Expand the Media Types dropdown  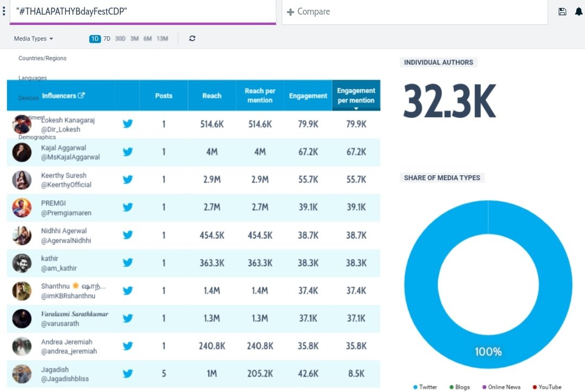[34, 38]
